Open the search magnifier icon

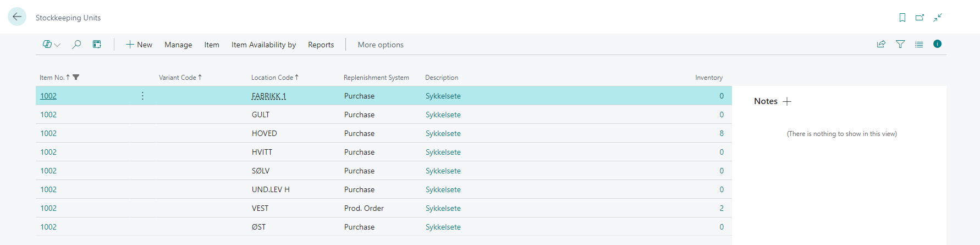pyautogui.click(x=76, y=45)
